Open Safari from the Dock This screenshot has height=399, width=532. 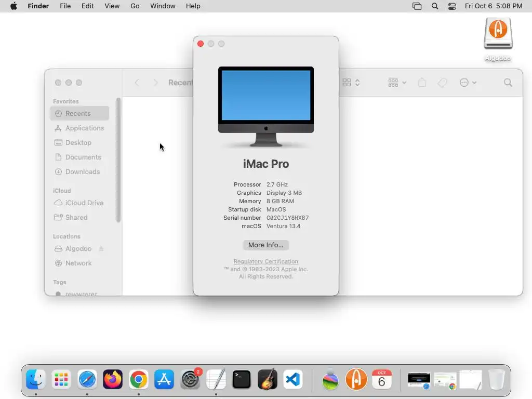87,379
